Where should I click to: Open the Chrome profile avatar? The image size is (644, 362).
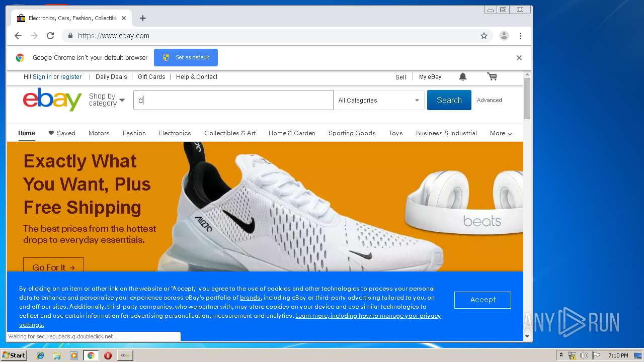point(504,36)
